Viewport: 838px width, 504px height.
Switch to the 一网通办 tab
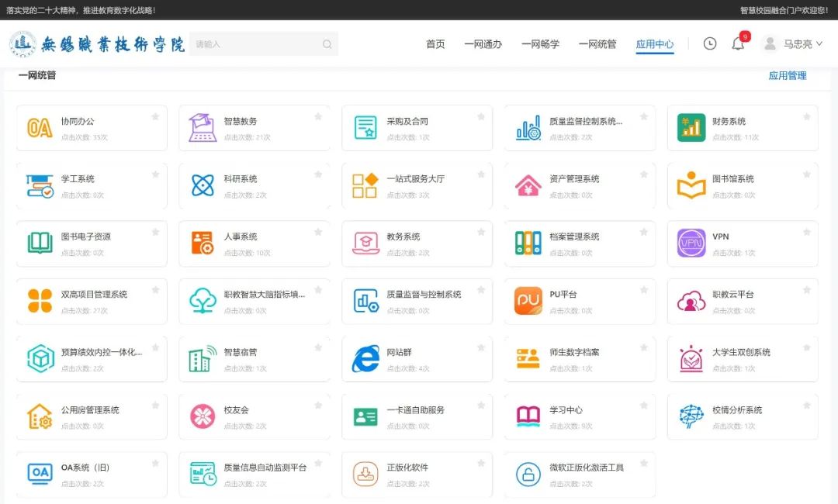pyautogui.click(x=483, y=44)
